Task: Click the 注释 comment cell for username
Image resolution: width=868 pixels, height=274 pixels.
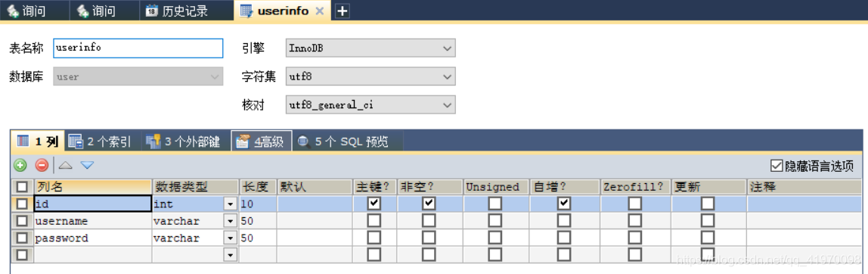Action: tap(804, 221)
